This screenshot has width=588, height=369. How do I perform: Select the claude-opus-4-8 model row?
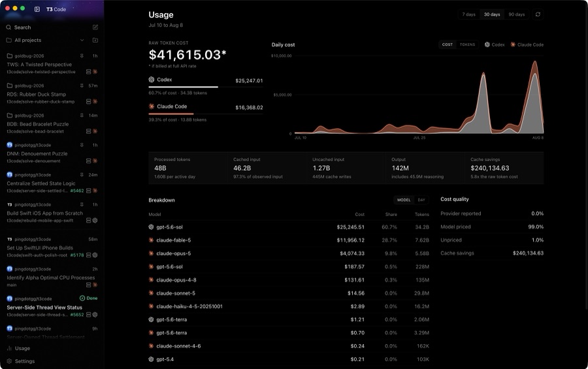289,280
